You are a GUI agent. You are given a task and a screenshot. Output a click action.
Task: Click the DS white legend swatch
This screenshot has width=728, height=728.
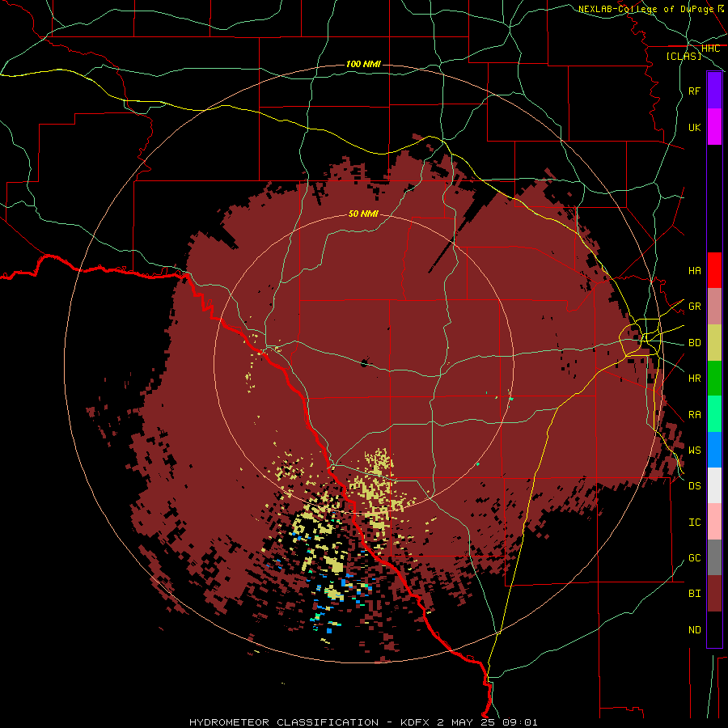tap(714, 485)
